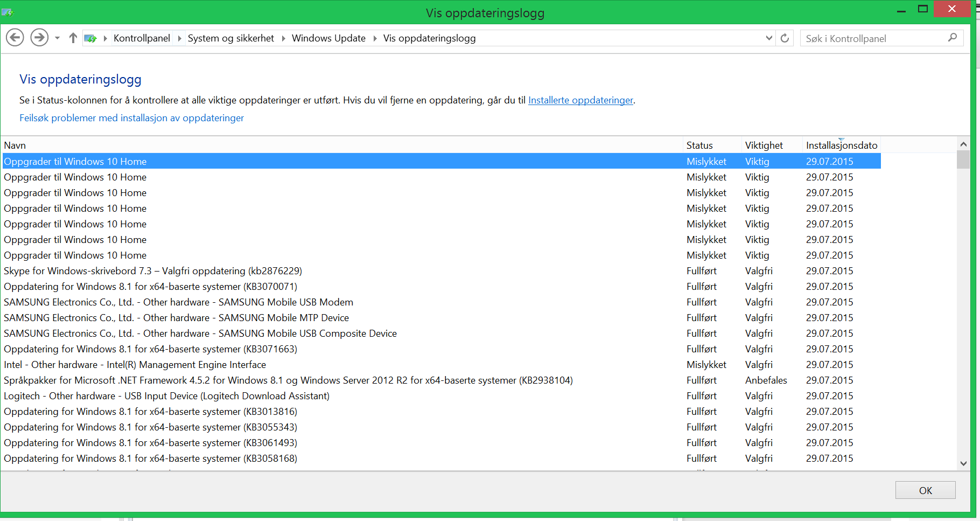Click the scroll down arrow of the list

click(963, 463)
